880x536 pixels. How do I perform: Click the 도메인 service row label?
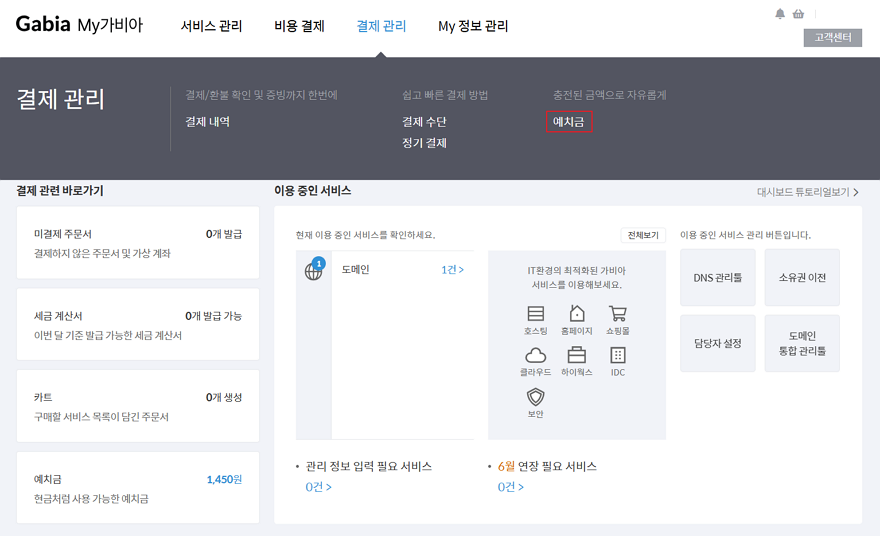355,270
